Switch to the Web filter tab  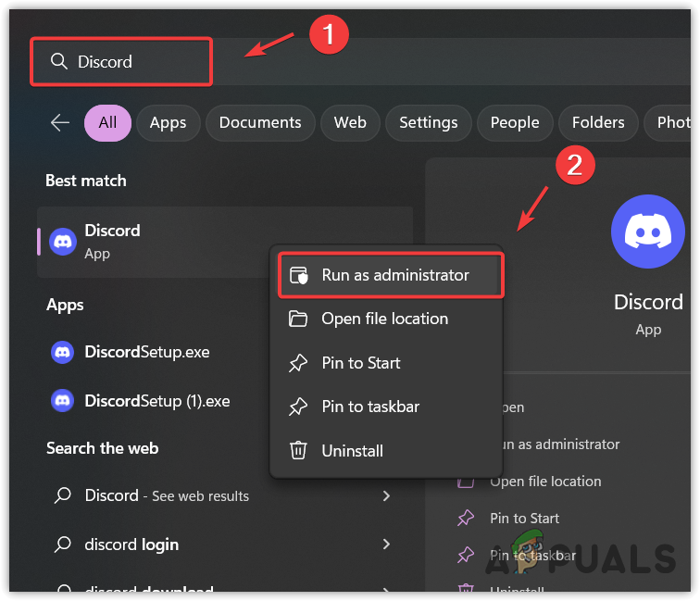click(x=350, y=123)
